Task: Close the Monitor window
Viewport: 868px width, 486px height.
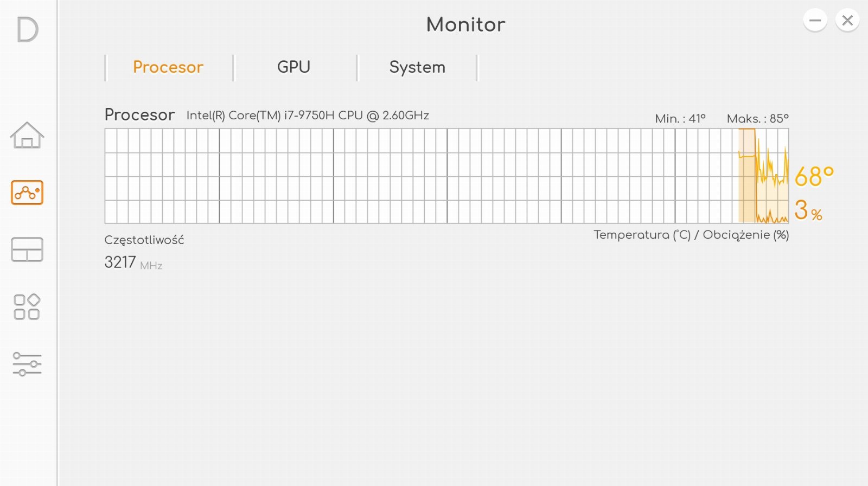Action: coord(847,21)
